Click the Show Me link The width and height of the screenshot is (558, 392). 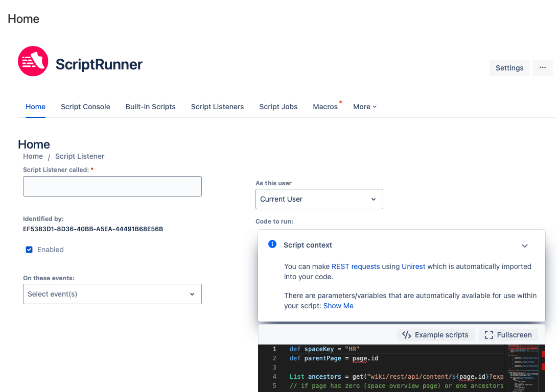[338, 306]
